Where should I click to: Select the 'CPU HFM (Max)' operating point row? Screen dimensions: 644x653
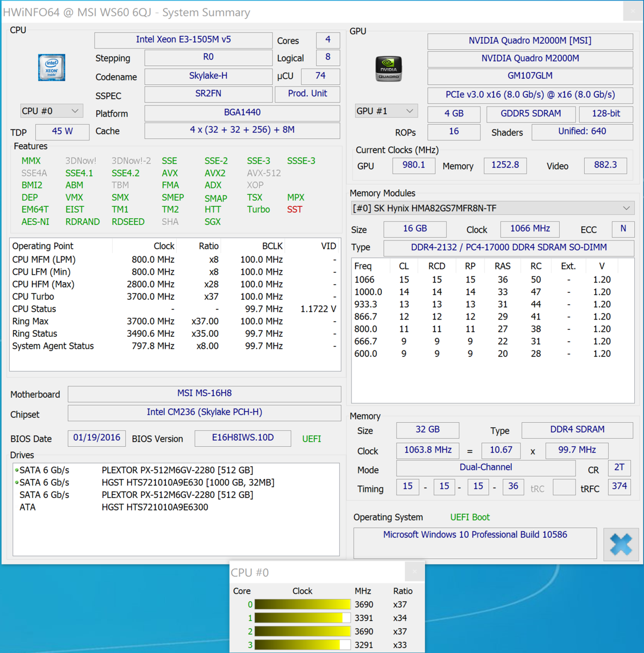(175, 284)
